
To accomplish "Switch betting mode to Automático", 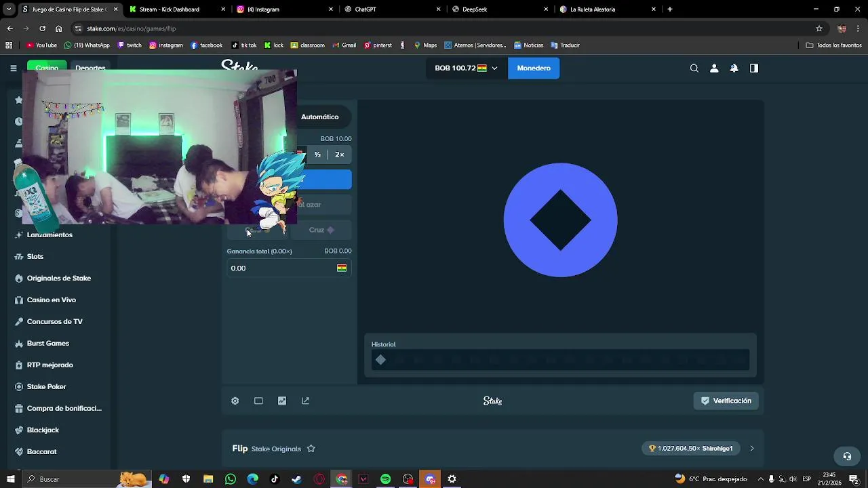I will coord(319,117).
